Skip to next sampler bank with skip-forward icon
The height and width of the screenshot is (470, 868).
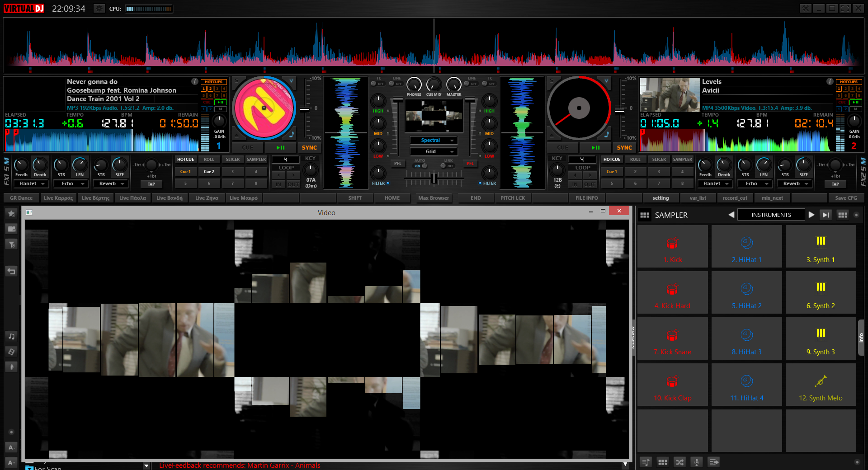coord(826,215)
